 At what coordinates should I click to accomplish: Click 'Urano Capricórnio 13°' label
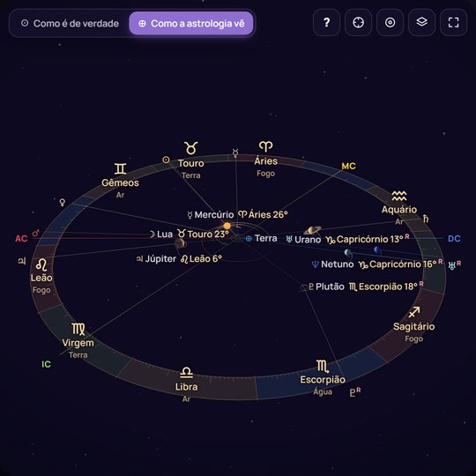click(347, 239)
